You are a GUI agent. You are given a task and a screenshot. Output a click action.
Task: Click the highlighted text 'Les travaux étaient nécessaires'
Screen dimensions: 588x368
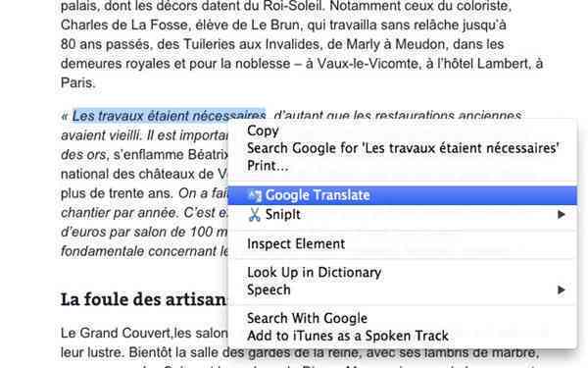169,116
